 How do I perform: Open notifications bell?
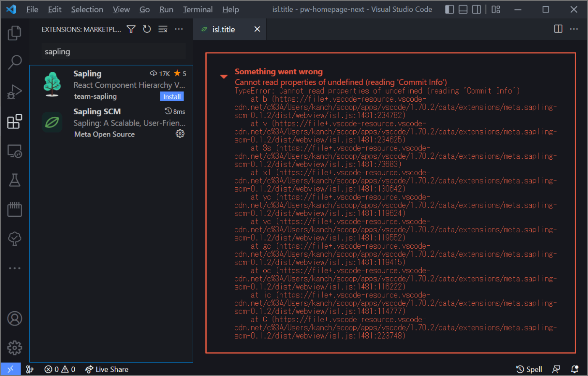575,369
